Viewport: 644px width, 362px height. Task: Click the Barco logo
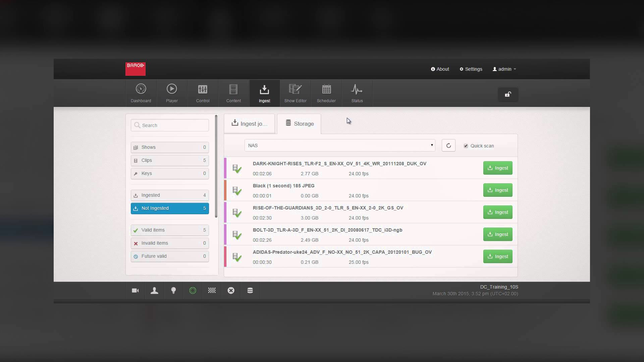click(136, 69)
